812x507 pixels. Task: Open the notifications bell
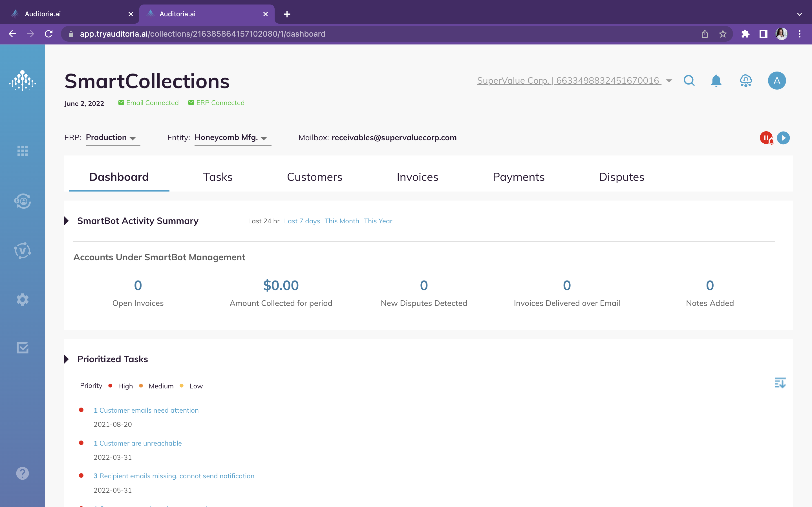[x=716, y=81]
